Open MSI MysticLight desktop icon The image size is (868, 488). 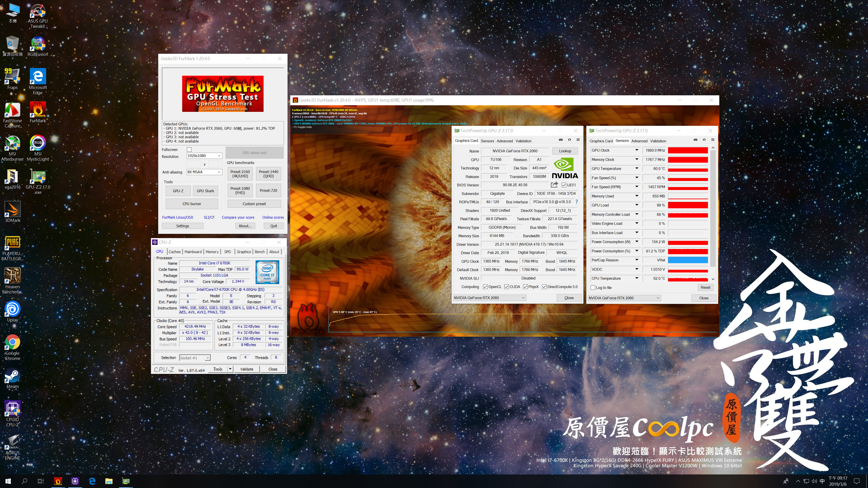tap(38, 148)
